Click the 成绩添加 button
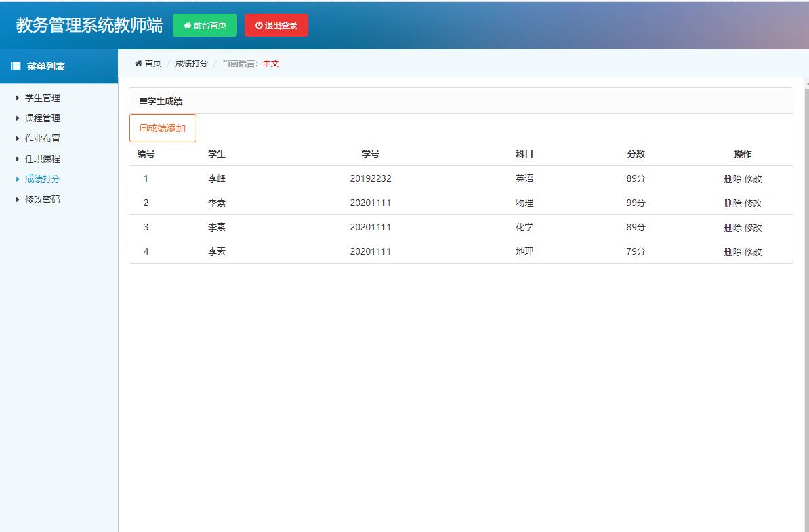 tap(163, 127)
